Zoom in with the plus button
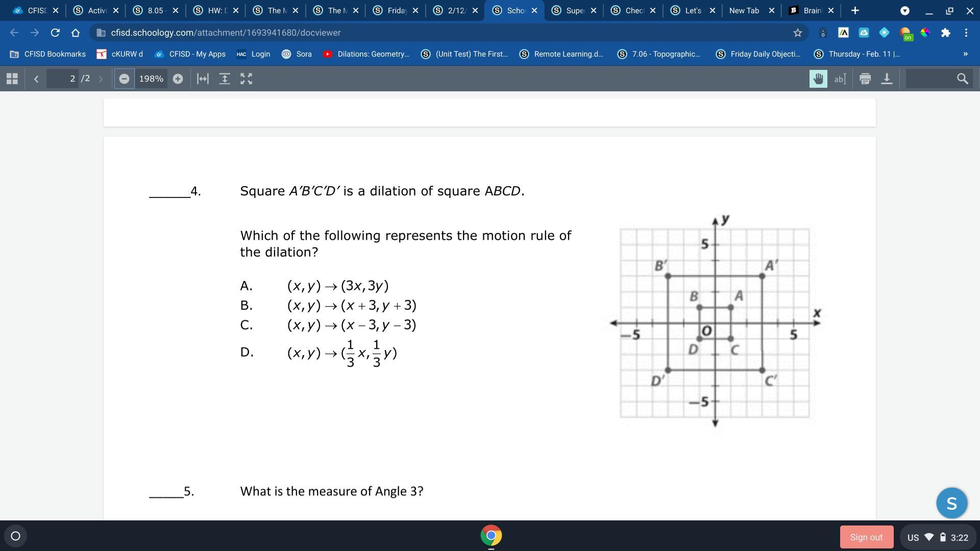The height and width of the screenshot is (551, 980). tap(178, 79)
